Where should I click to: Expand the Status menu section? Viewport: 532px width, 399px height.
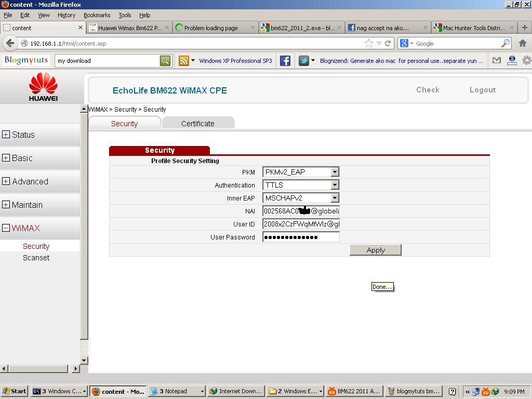pyautogui.click(x=6, y=135)
